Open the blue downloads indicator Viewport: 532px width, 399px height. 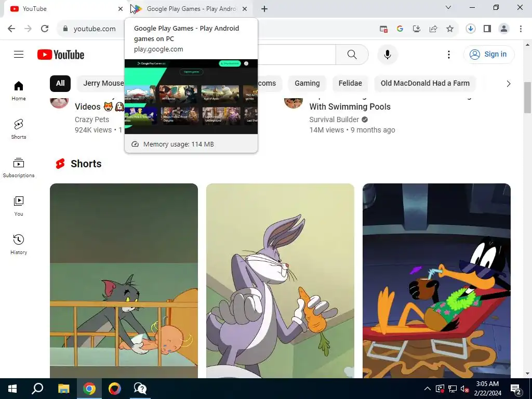(470, 29)
